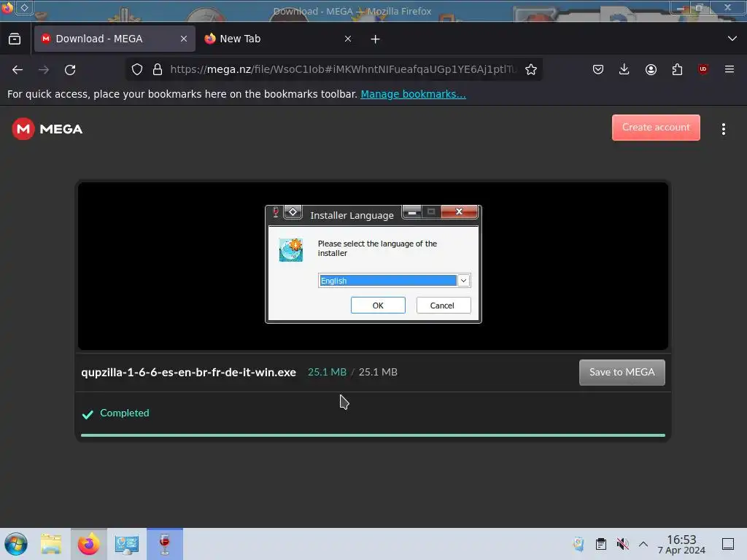The height and width of the screenshot is (560, 747).
Task: Click the Create account button
Action: pyautogui.click(x=656, y=128)
